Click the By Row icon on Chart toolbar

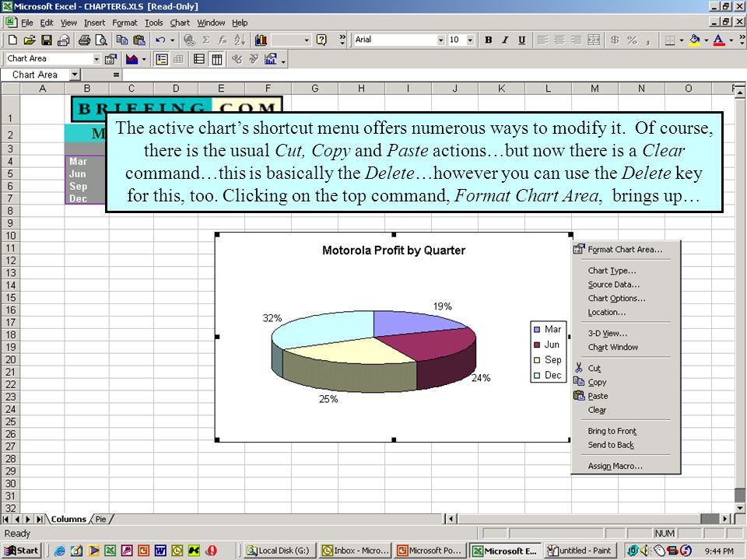(x=200, y=59)
